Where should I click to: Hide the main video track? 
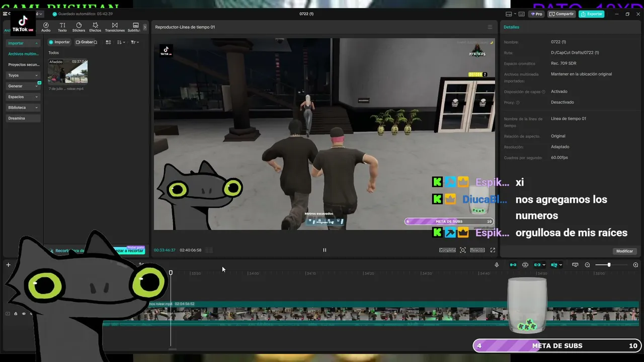pos(23,314)
